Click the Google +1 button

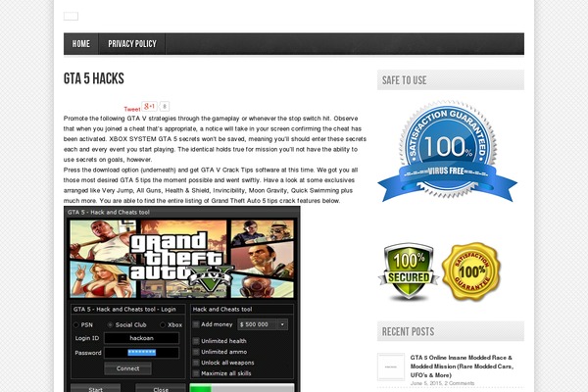(149, 107)
